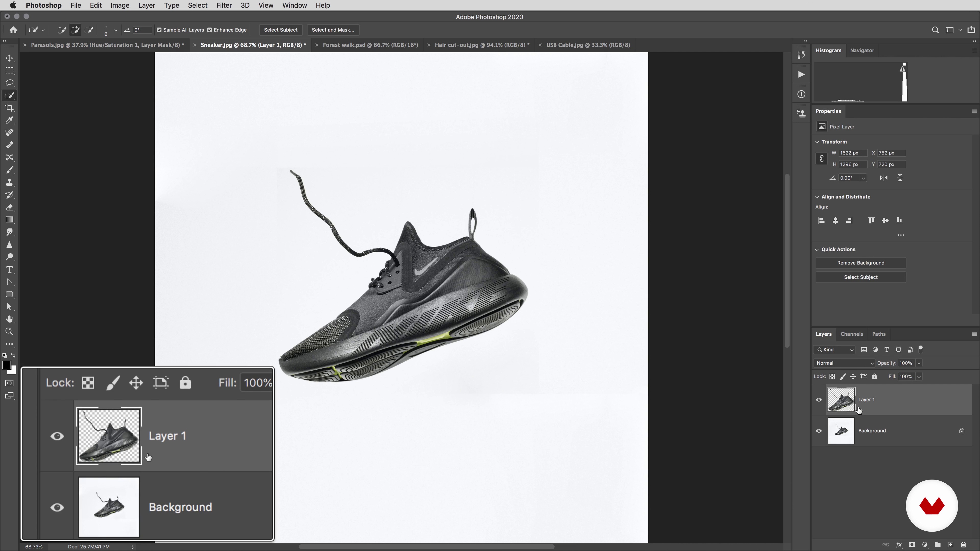The image size is (980, 551).
Task: Hide the Background layer eye icon
Action: coord(819,431)
